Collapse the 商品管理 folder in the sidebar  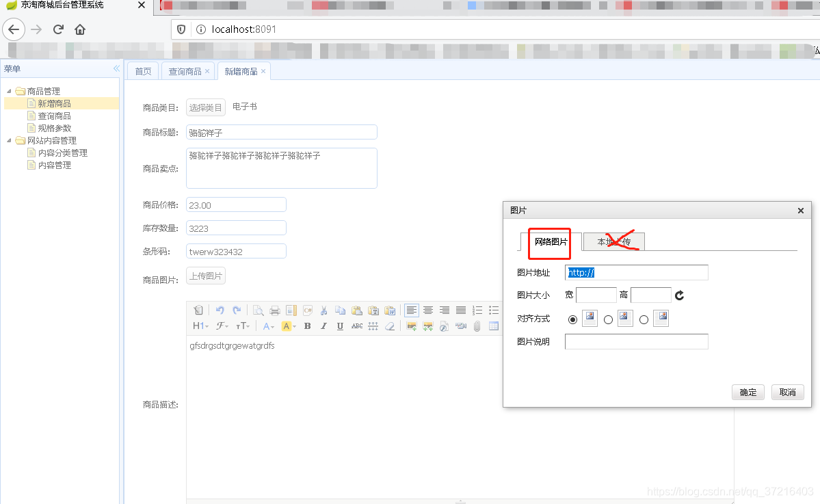10,90
